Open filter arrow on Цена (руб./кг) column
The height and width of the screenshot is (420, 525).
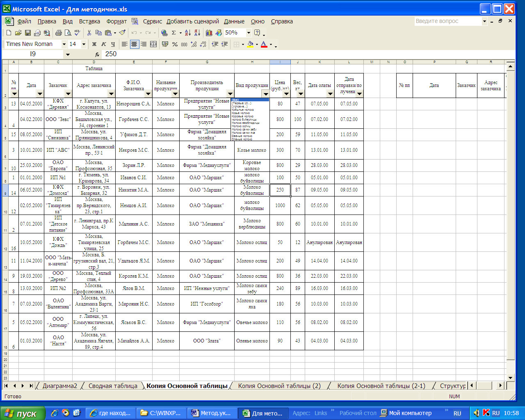pyautogui.click(x=286, y=94)
